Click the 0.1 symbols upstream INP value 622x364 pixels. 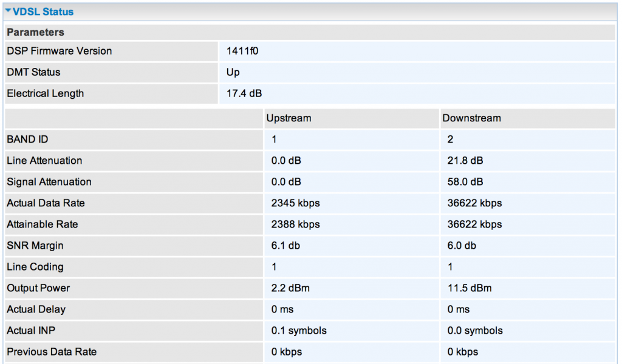coord(299,331)
